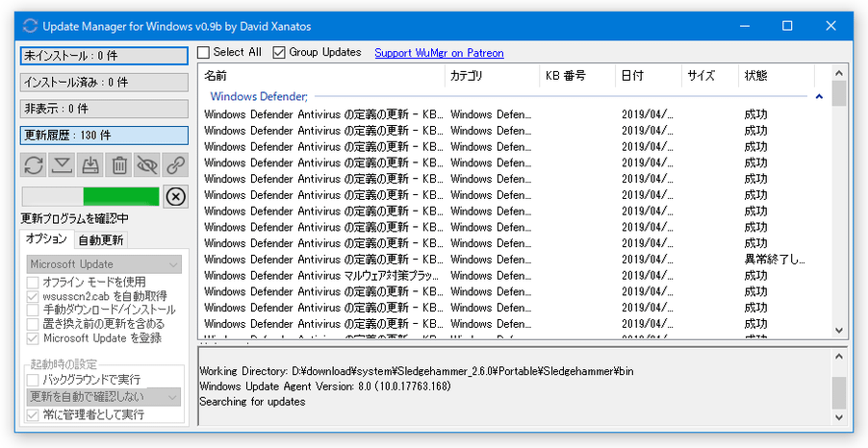Image resolution: width=868 pixels, height=448 pixels.
Task: Toggle wsusscn2.cab を自動取得 checkbox
Action: pyautogui.click(x=34, y=296)
